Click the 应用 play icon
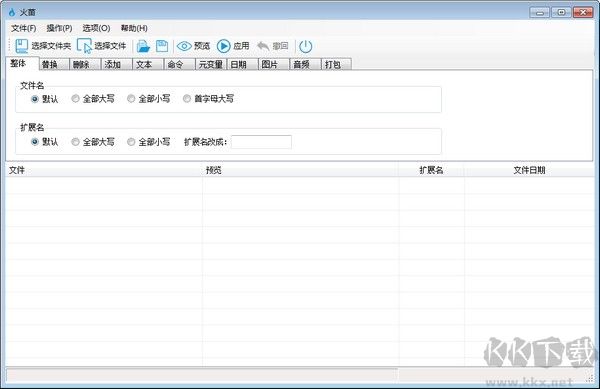The image size is (600, 389). coord(223,46)
